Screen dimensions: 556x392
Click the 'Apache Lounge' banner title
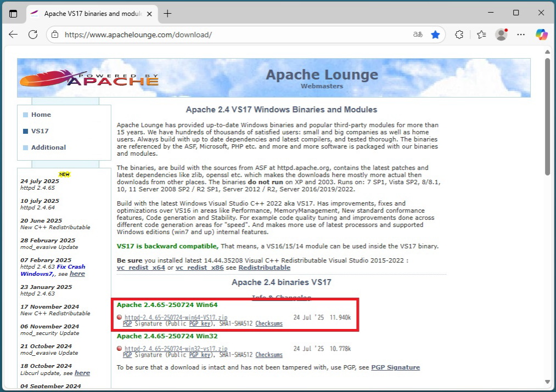click(322, 75)
